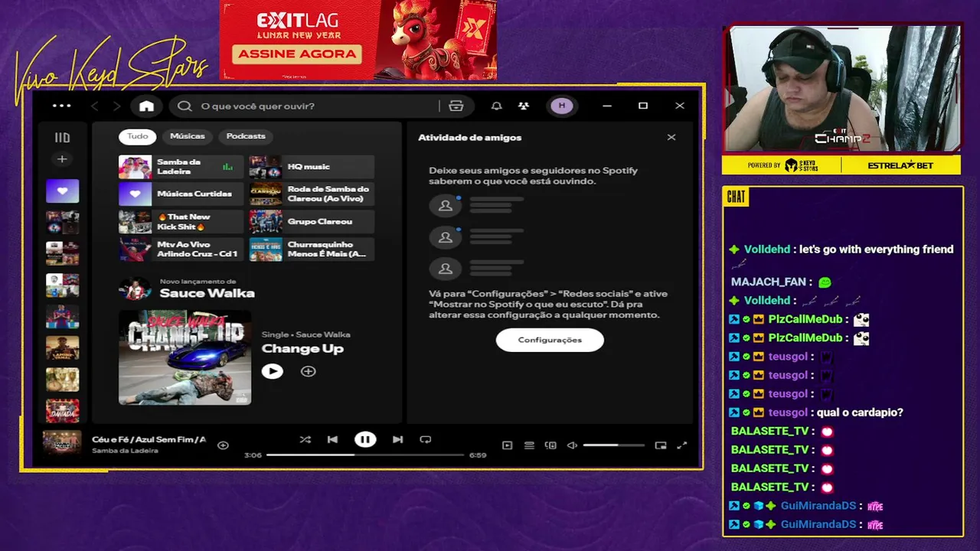Open the notifications bell
This screenshot has width=980, height=551.
point(497,106)
